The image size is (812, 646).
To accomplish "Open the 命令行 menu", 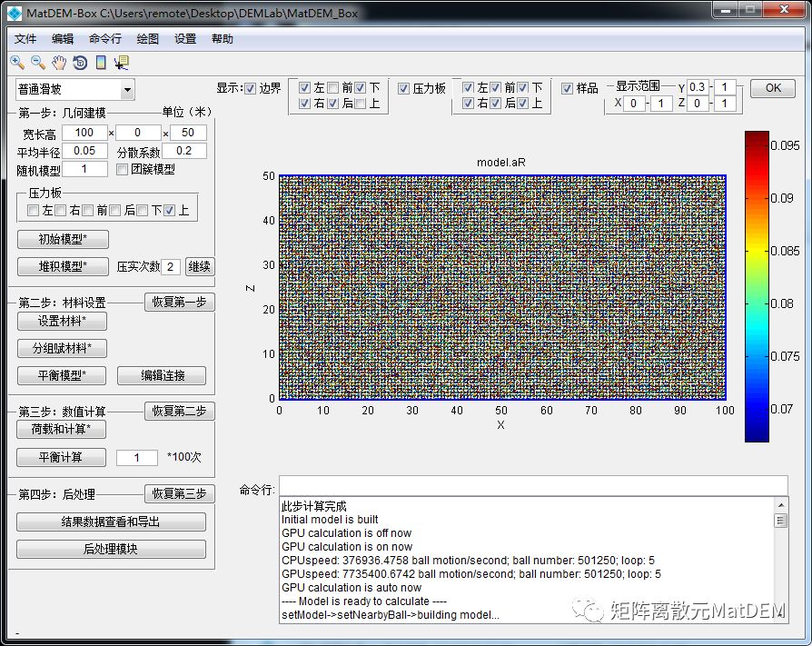I will (x=104, y=39).
